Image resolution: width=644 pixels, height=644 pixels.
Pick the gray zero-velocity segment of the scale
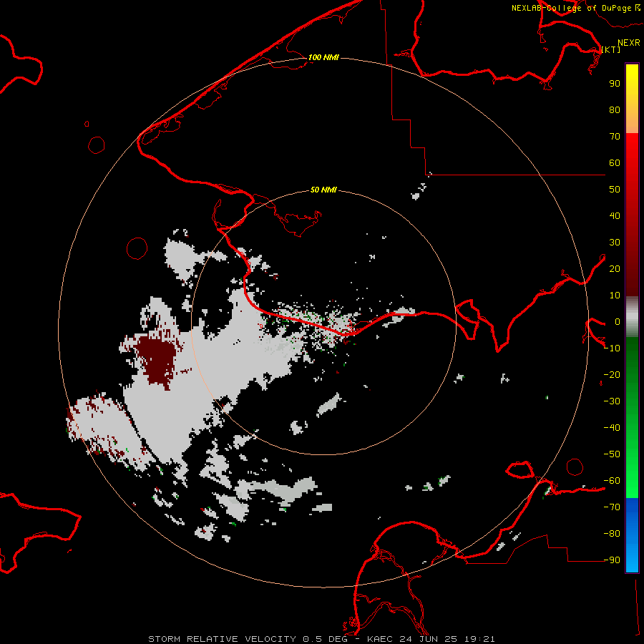coord(632,317)
